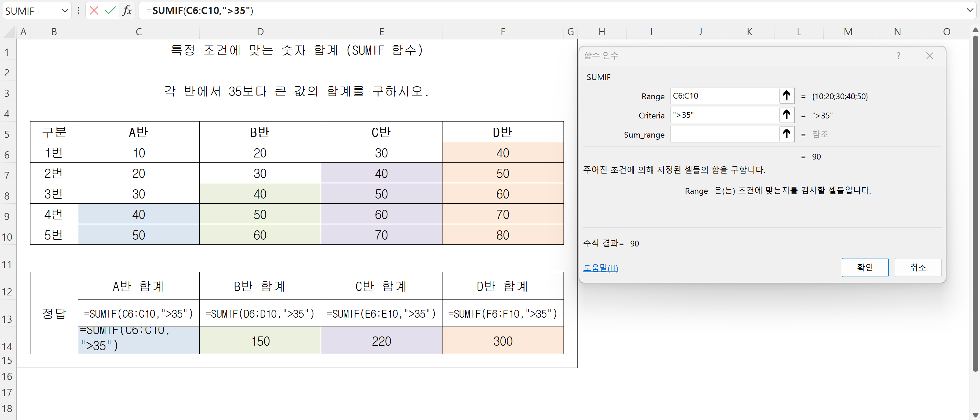Click the Sum_range input field

[725, 134]
